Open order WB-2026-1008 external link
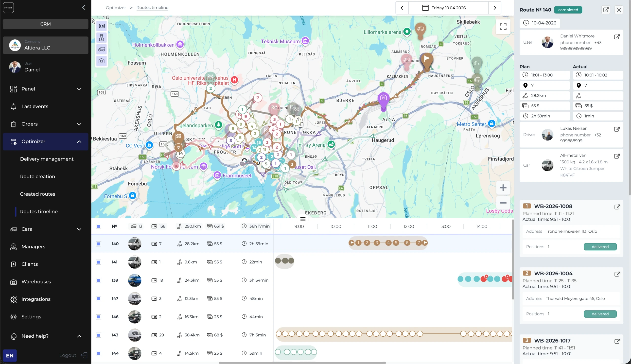 coord(617,207)
